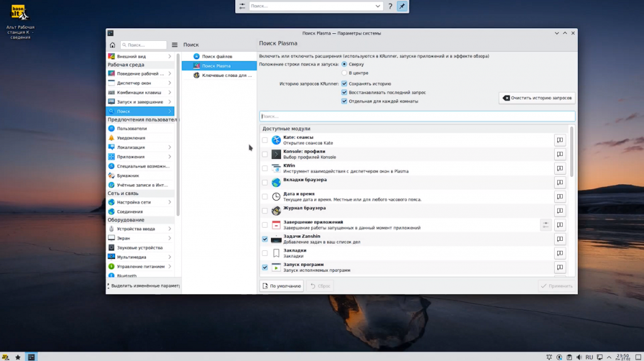644x361 pixels.
Task: Disable the Задачи Zanshin module checkbox
Action: point(265,239)
